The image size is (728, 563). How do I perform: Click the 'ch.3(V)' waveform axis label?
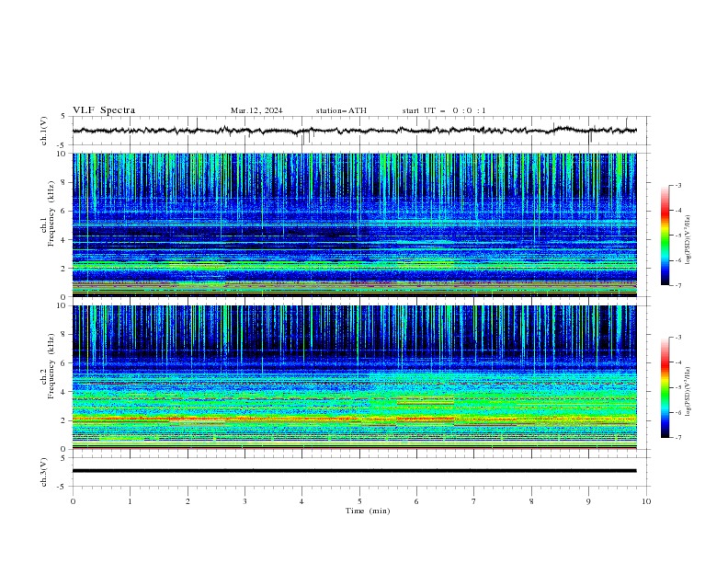tap(44, 472)
